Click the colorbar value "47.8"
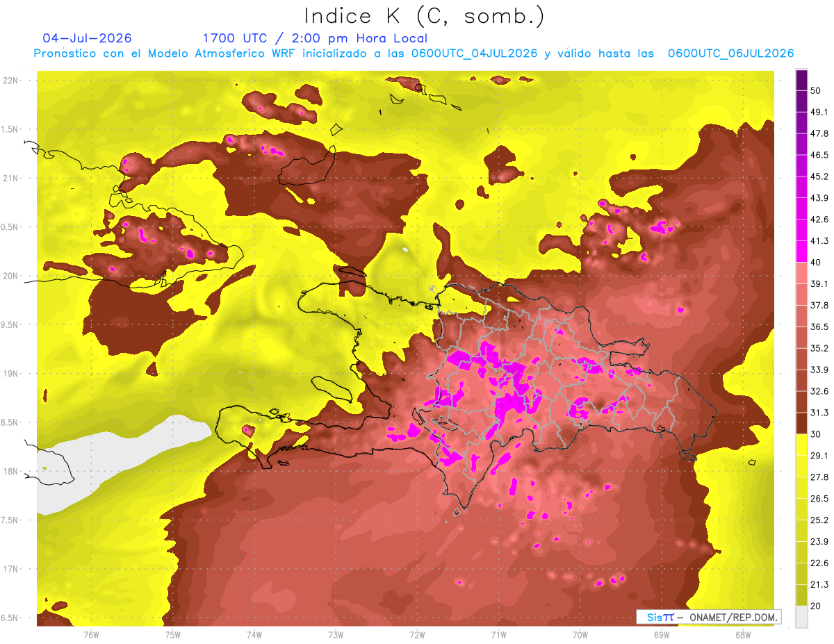 click(819, 133)
